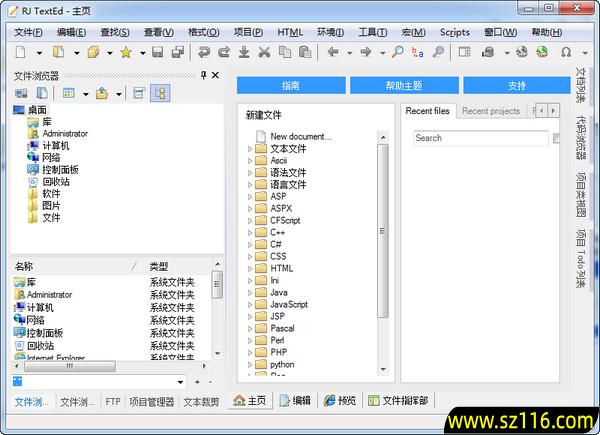This screenshot has width=600, height=435.
Task: Pin the 文件浏览器 panel
Action: point(204,75)
